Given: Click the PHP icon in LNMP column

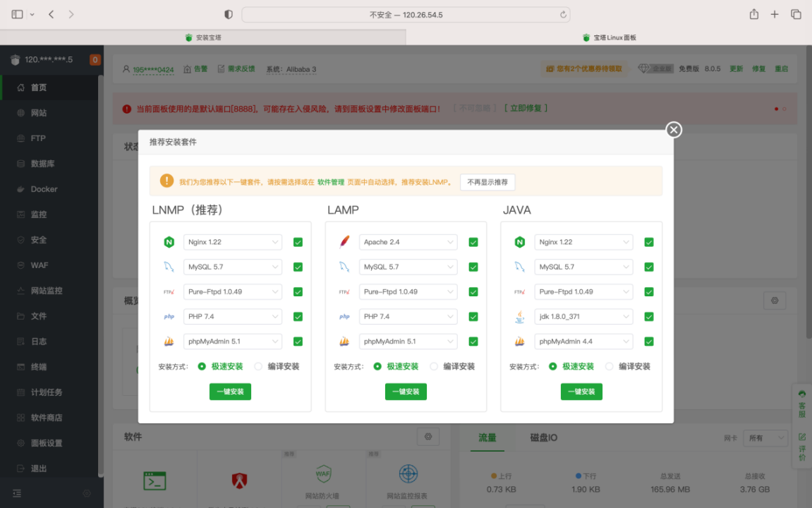Looking at the screenshot, I should click(169, 316).
